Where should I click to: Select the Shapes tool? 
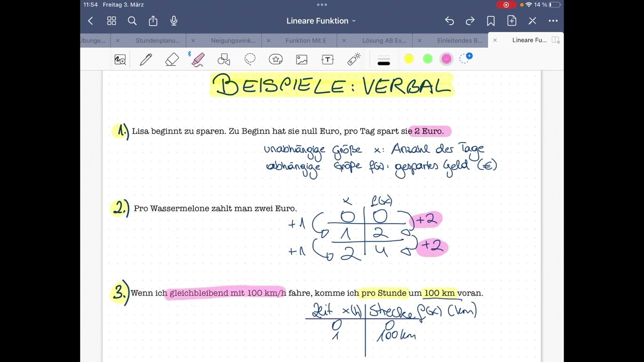coord(224,60)
